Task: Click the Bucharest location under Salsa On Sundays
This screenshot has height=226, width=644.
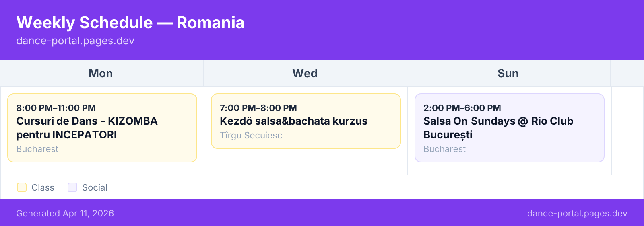Action: tap(444, 149)
